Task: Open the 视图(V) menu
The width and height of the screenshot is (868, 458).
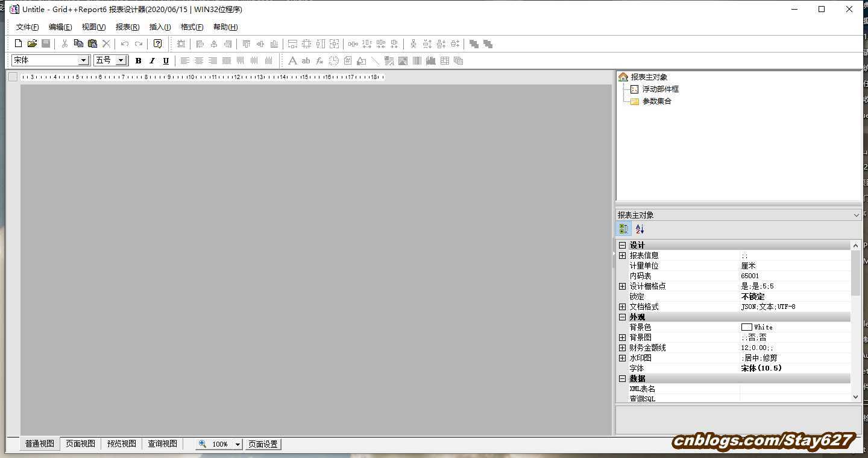Action: click(93, 27)
